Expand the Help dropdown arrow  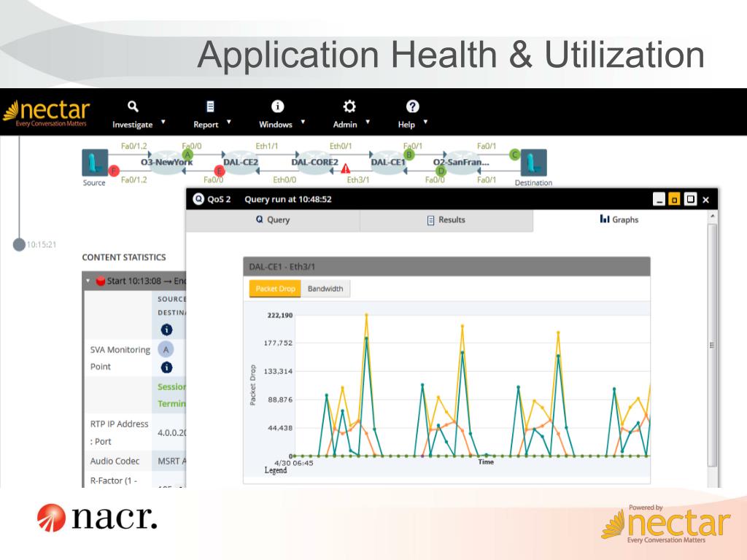pyautogui.click(x=425, y=122)
